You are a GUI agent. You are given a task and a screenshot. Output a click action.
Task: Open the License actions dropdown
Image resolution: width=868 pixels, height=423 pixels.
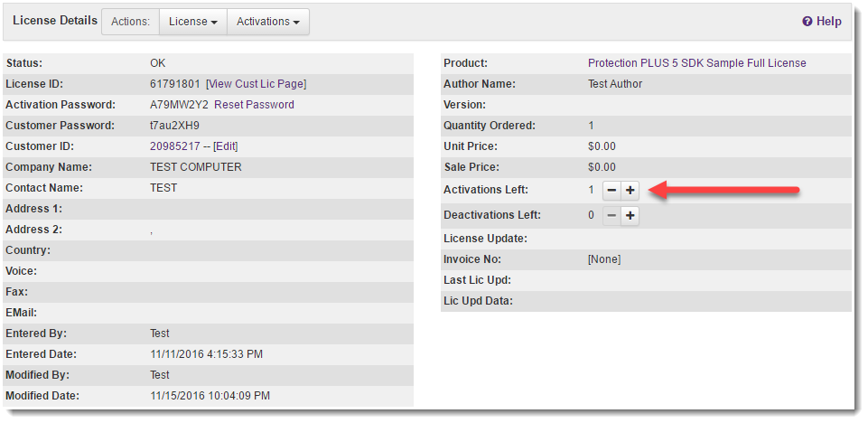[192, 22]
